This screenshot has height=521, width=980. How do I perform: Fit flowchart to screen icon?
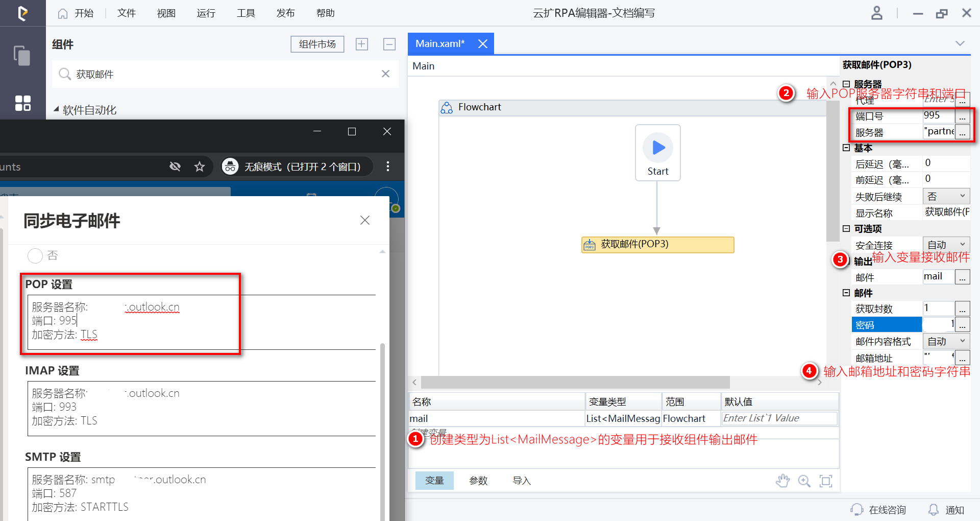(826, 481)
